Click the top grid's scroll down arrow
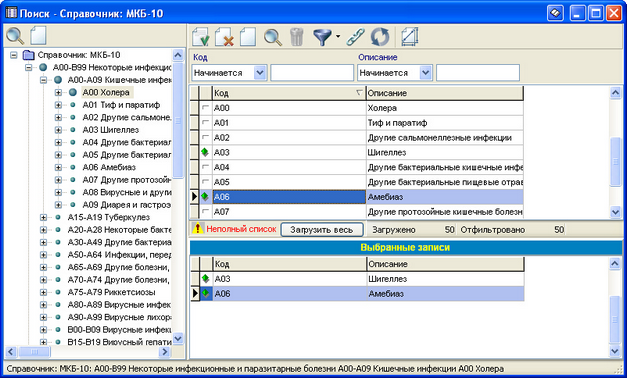Screen dimensions: 627x378 tap(615, 212)
